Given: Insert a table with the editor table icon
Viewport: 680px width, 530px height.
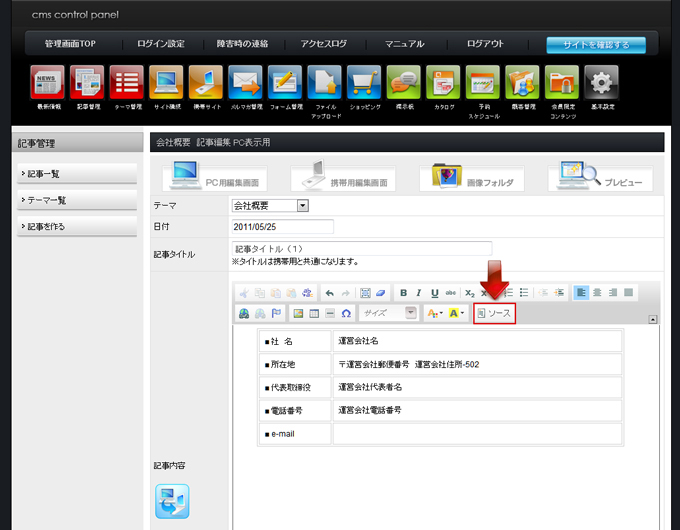Looking at the screenshot, I should click(x=314, y=313).
